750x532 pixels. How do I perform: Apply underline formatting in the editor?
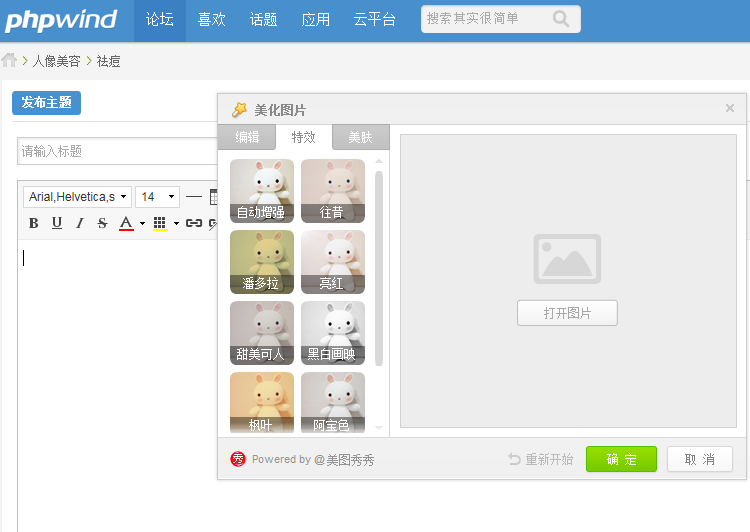[57, 223]
